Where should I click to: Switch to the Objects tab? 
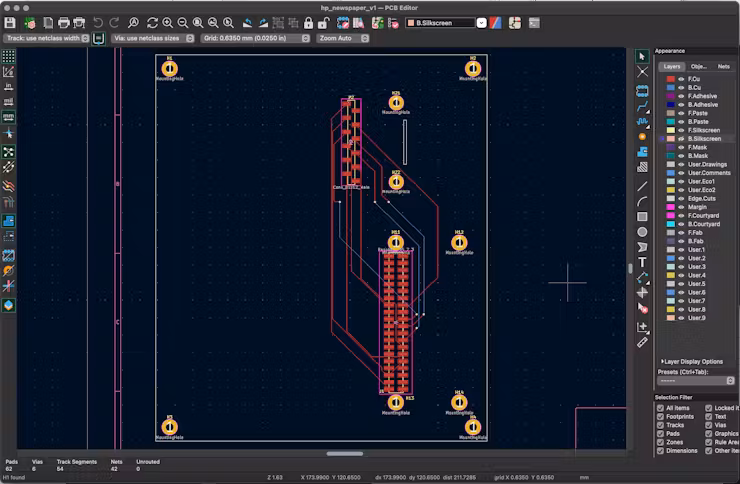[699, 66]
